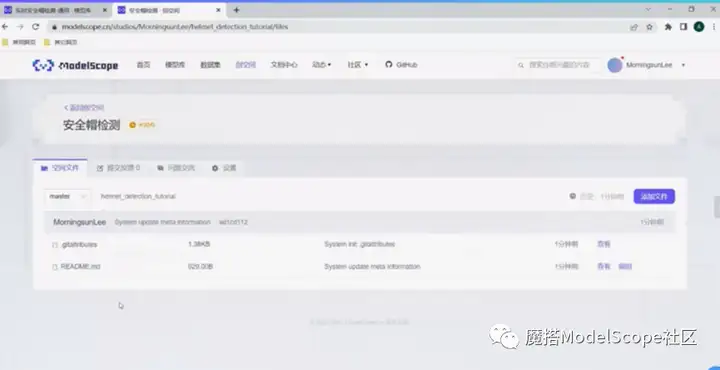This screenshot has width=720, height=370.
Task: Go to 首页 in top navigation
Action: (143, 65)
